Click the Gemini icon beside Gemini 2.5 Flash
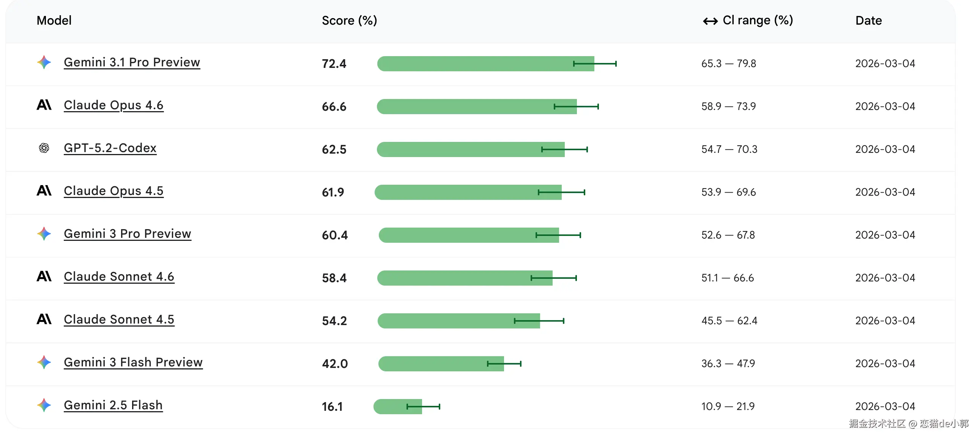 coord(44,405)
